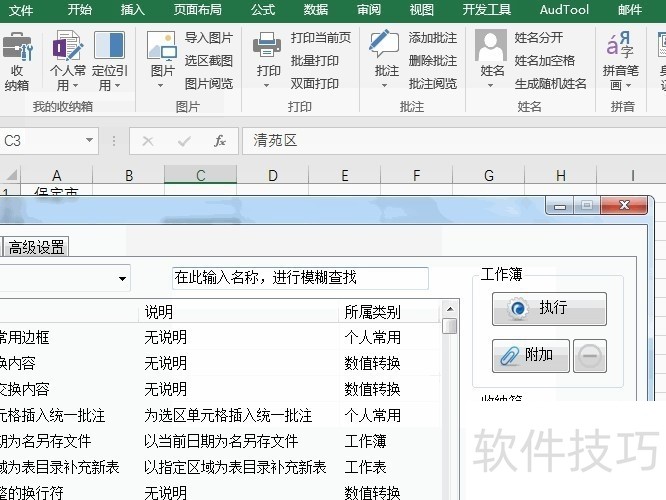
Task: Open the 定位引用 icon menu
Action: tap(109, 45)
